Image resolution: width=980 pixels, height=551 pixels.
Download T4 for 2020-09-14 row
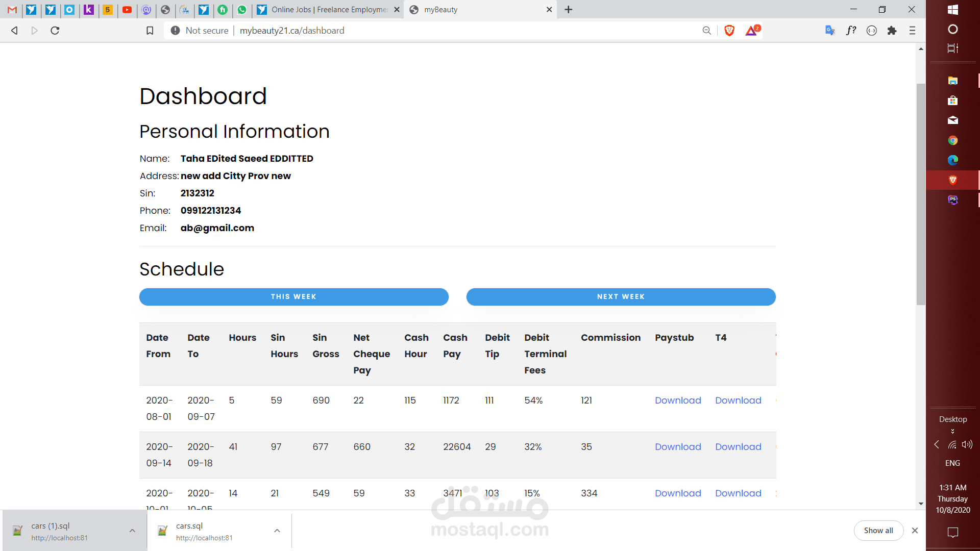(738, 447)
